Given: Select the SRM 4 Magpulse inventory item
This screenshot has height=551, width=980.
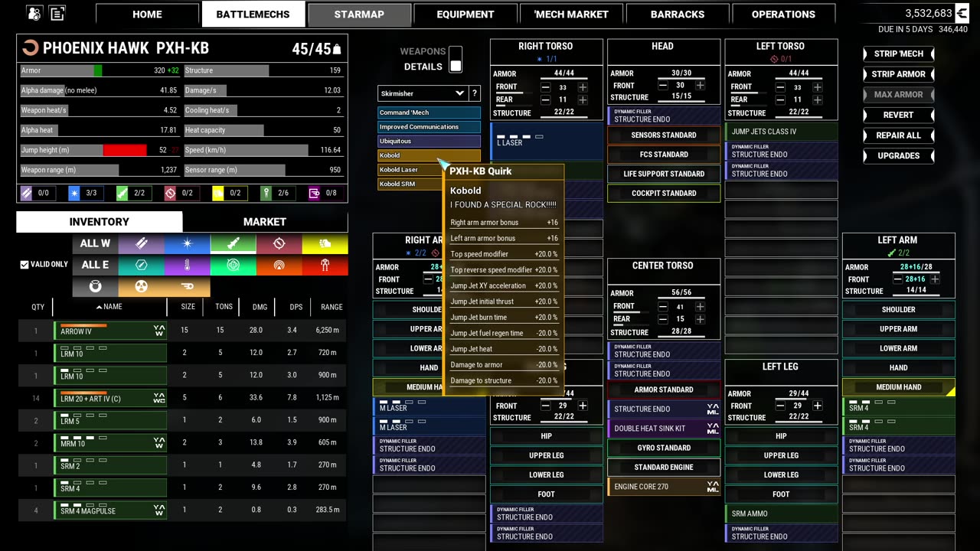Looking at the screenshot, I should (x=111, y=510).
